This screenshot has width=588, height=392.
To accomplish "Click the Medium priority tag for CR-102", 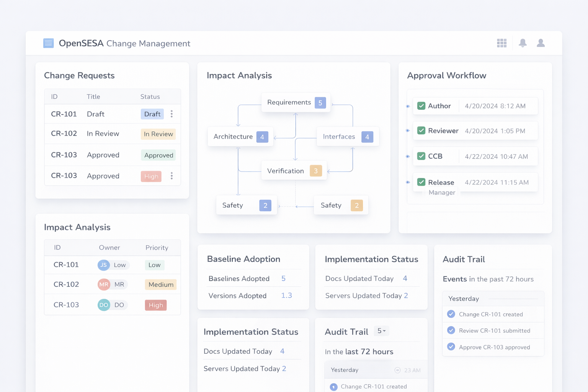I will pyautogui.click(x=161, y=284).
